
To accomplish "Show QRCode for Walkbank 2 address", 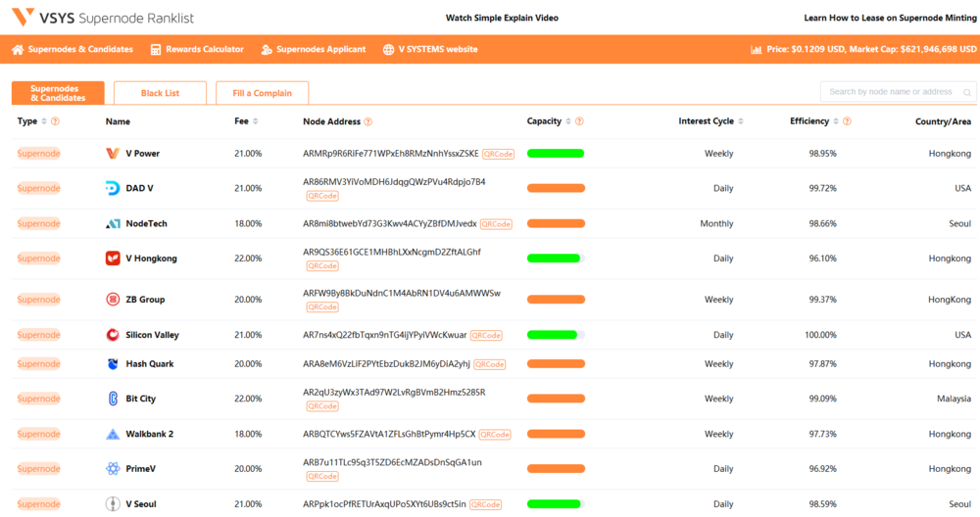I will (495, 435).
